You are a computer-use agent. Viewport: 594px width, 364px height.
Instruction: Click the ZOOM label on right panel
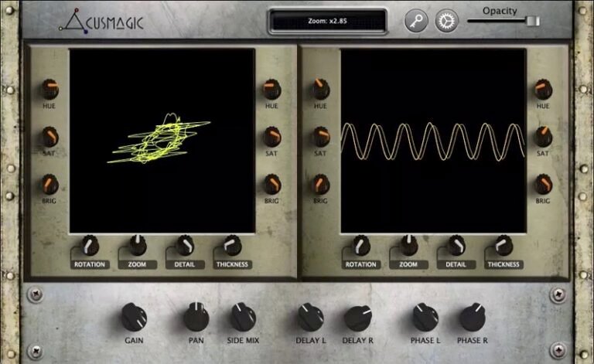[x=408, y=264]
